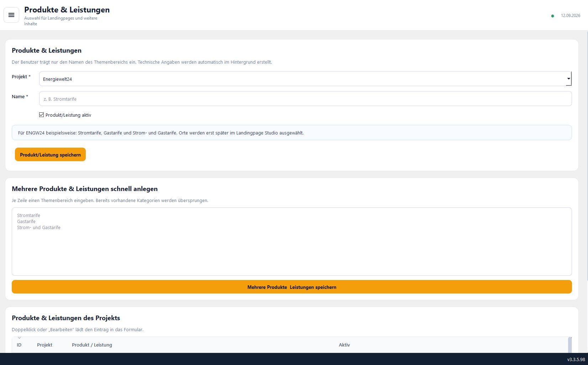Screen dimensions: 588x365
Task: Click the sort chevron above ID column
Action: point(19,338)
